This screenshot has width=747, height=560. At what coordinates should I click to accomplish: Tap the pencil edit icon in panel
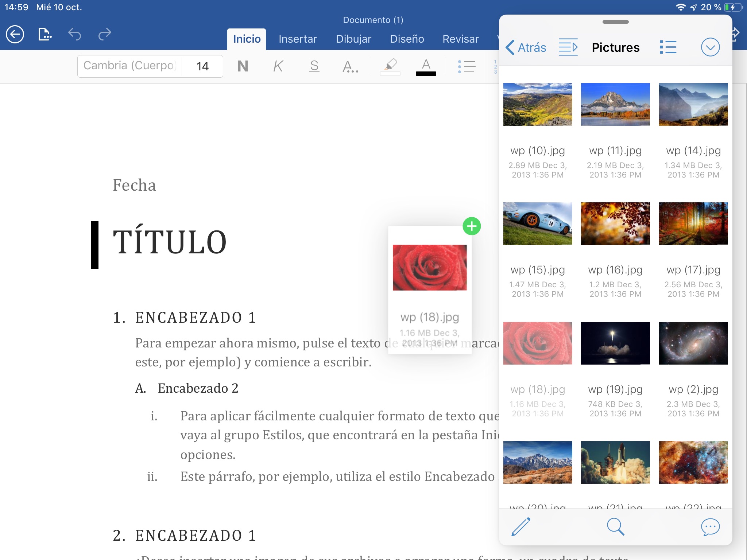(521, 527)
